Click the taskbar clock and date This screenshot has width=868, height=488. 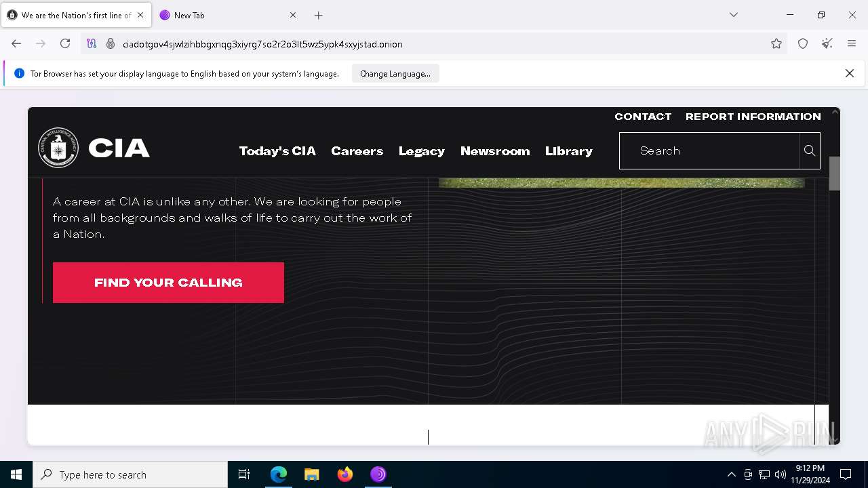810,474
